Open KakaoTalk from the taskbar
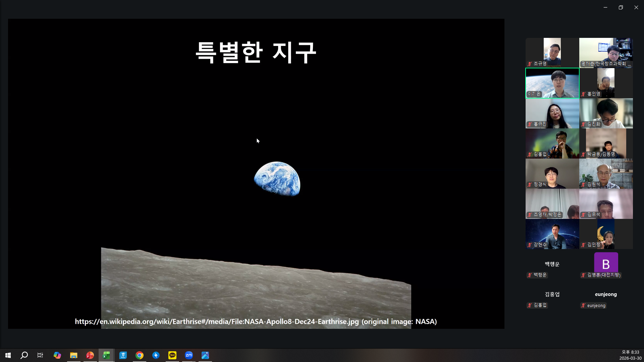The image size is (644, 362). pyautogui.click(x=172, y=355)
